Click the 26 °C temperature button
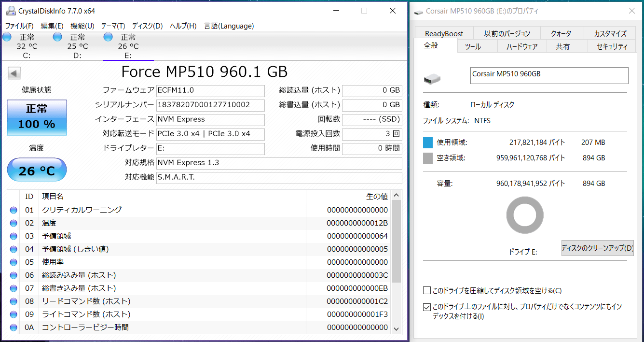 click(x=37, y=170)
